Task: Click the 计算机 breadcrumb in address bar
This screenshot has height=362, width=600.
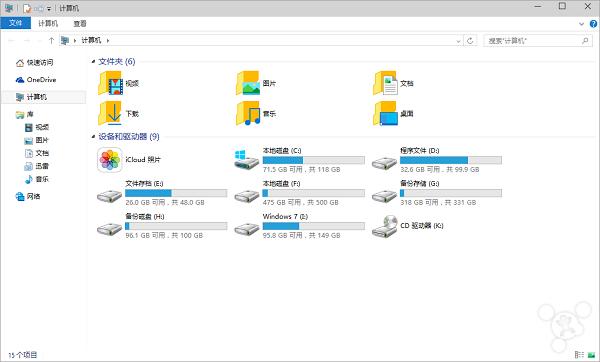Action: [x=91, y=40]
